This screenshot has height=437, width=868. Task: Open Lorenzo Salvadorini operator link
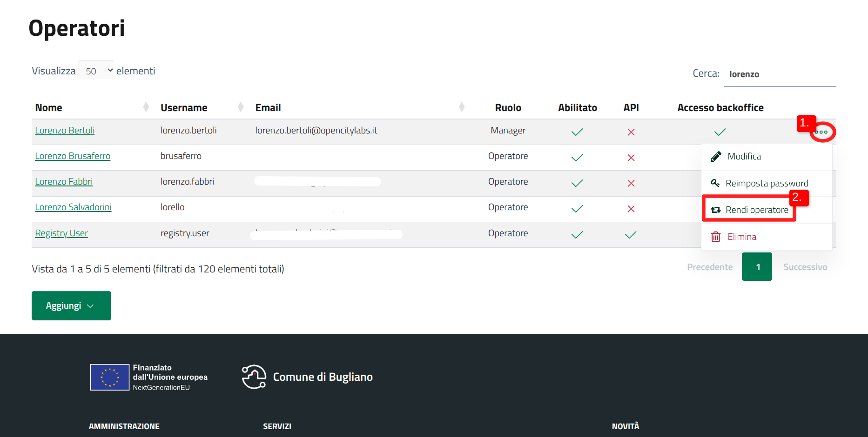(73, 207)
